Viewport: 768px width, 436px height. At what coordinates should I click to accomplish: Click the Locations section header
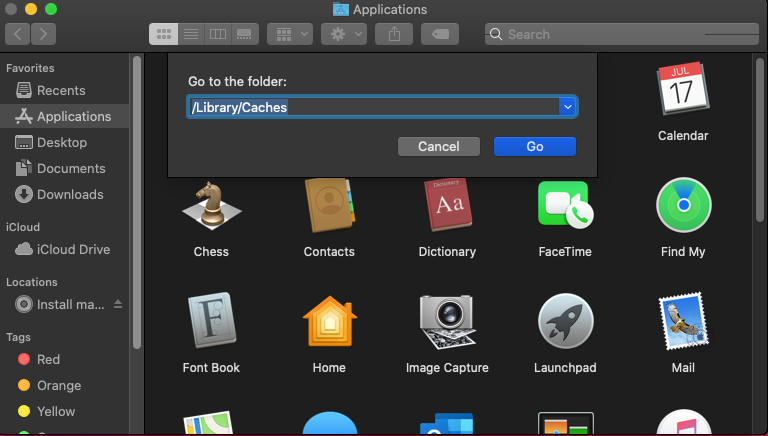(x=32, y=282)
